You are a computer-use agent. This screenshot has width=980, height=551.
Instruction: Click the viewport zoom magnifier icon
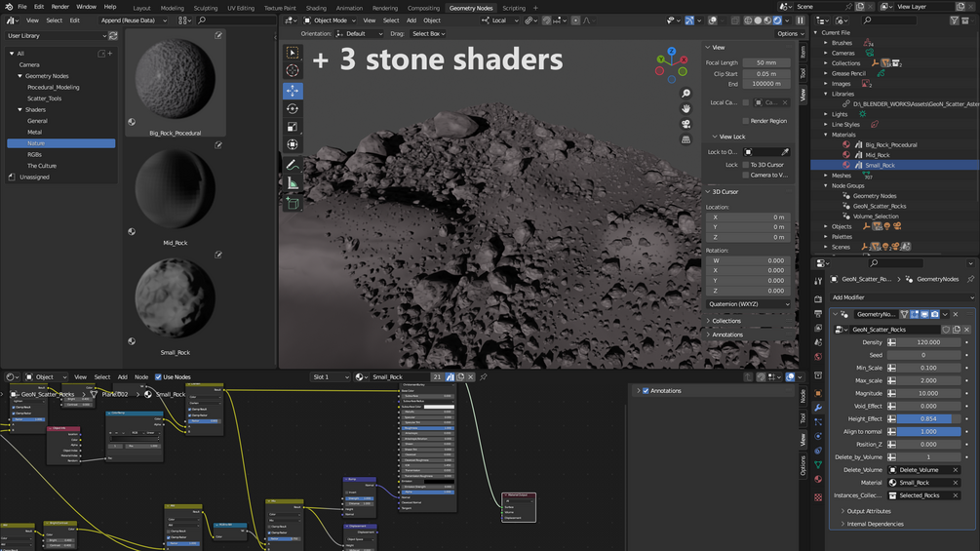coord(686,93)
